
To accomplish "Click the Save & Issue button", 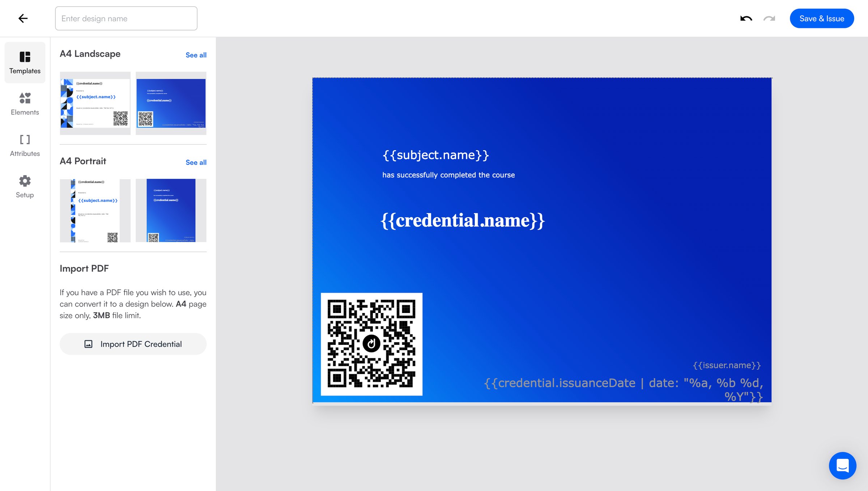I will 822,18.
